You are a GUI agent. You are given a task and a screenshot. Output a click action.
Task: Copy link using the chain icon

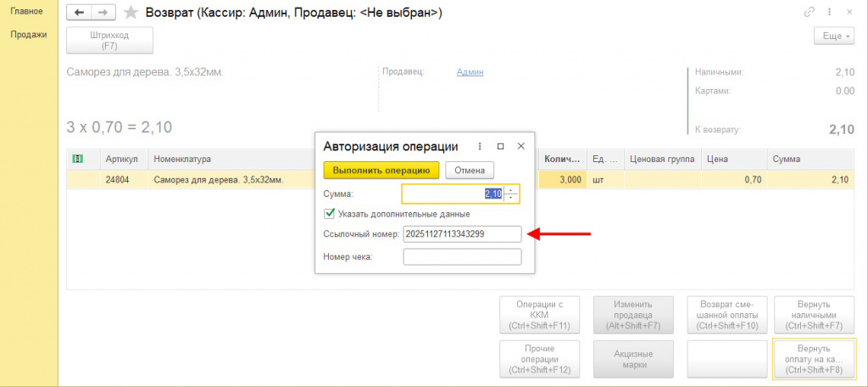coord(810,12)
